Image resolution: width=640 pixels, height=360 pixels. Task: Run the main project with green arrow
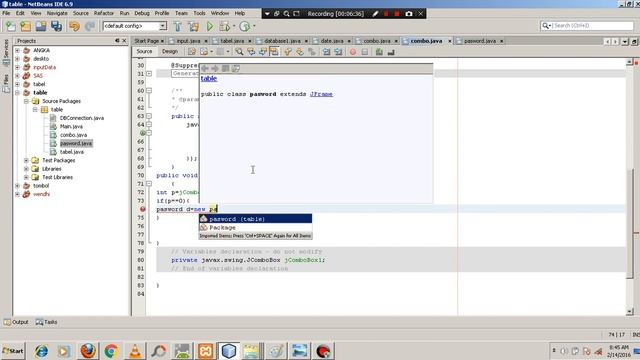click(209, 26)
